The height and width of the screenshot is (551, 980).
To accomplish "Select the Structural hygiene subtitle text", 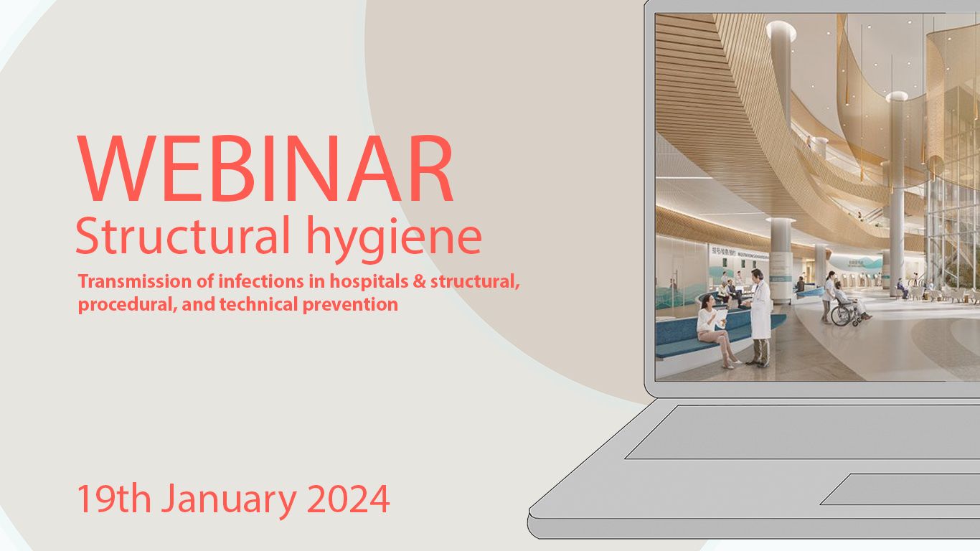I will 278,235.
